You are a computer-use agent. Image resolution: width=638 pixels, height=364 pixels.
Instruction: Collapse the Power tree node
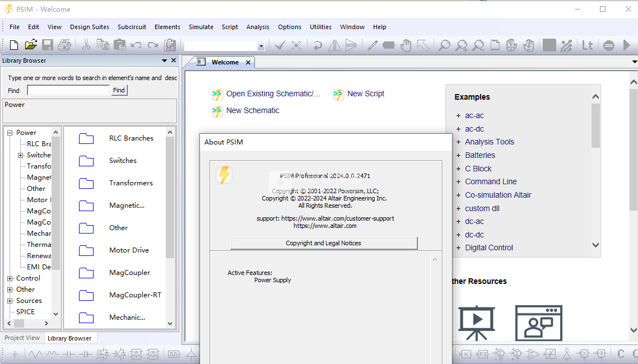coord(10,133)
